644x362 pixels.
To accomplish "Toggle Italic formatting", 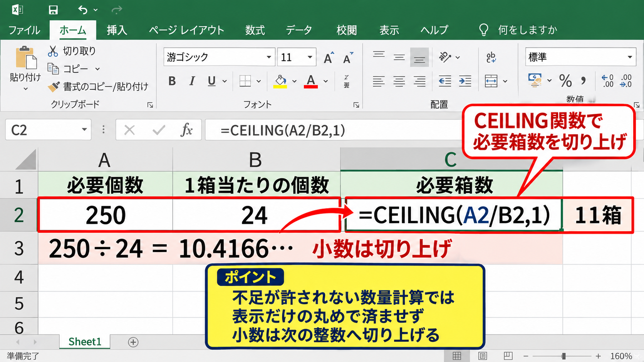I will tap(192, 81).
